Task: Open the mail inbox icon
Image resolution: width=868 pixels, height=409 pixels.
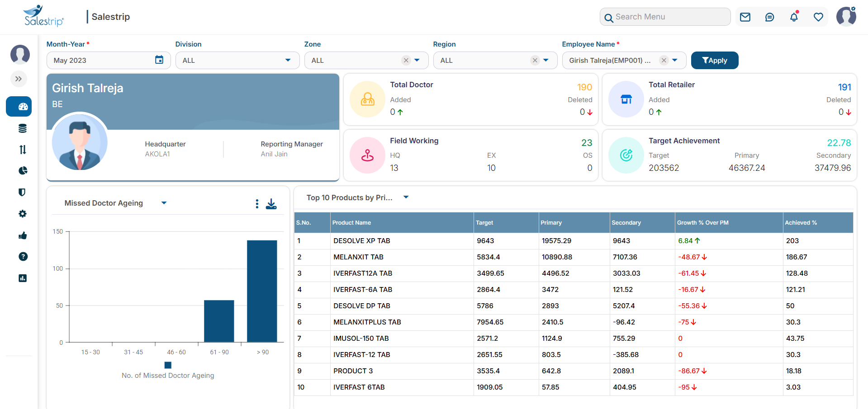Action: 745,17
